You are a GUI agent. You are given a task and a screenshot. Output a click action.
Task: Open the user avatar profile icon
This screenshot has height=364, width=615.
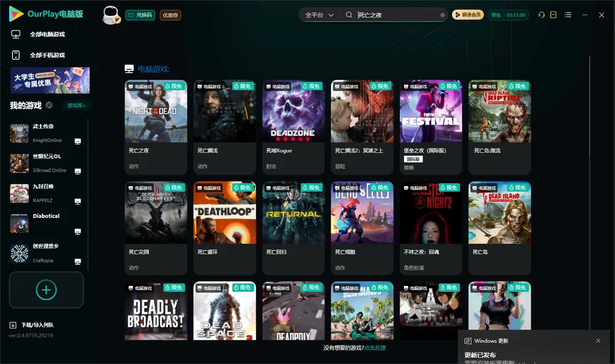coord(111,15)
